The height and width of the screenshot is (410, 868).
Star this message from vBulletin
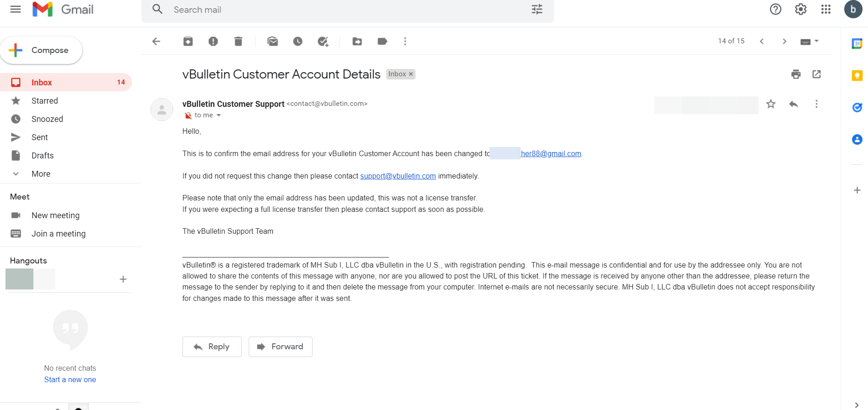(x=771, y=104)
